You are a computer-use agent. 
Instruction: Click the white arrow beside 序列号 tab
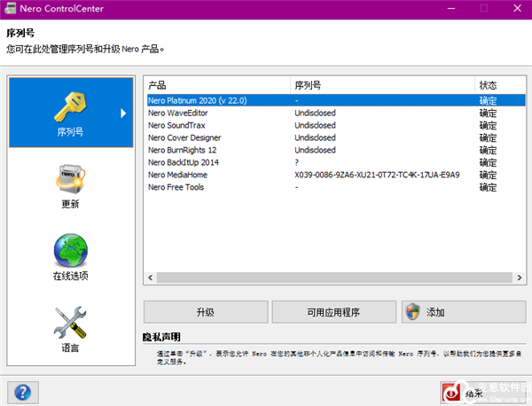[x=123, y=113]
